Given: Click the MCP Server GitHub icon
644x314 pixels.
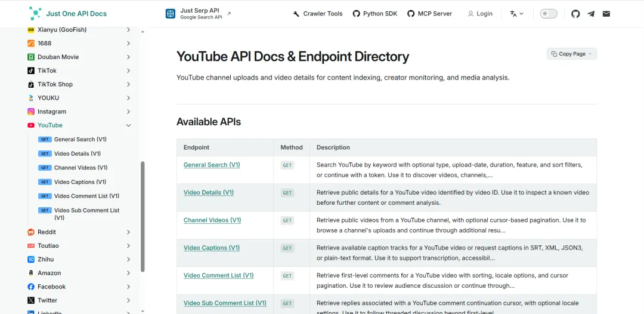Looking at the screenshot, I should [x=411, y=14].
